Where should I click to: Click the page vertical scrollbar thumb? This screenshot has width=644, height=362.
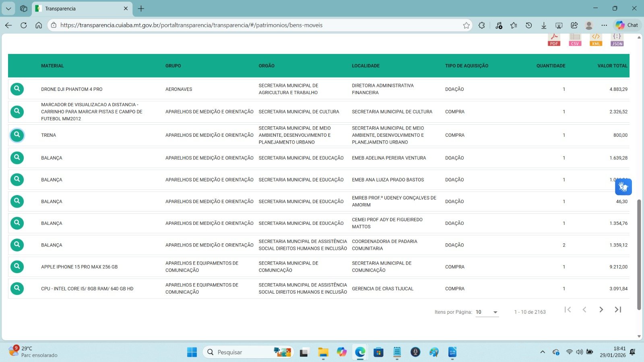(639, 254)
